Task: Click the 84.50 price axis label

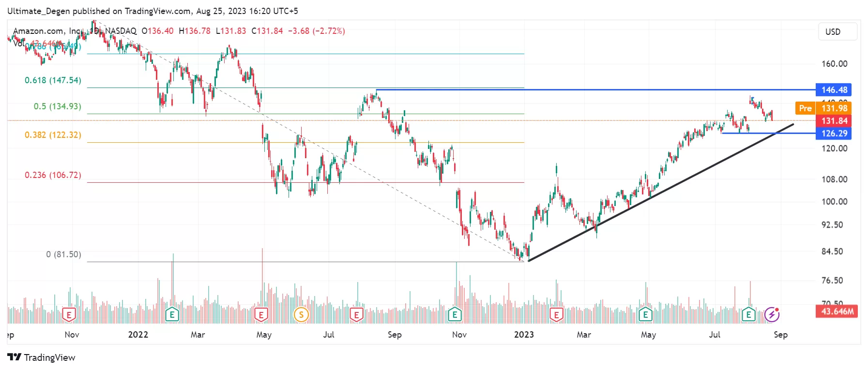Action: (x=833, y=252)
